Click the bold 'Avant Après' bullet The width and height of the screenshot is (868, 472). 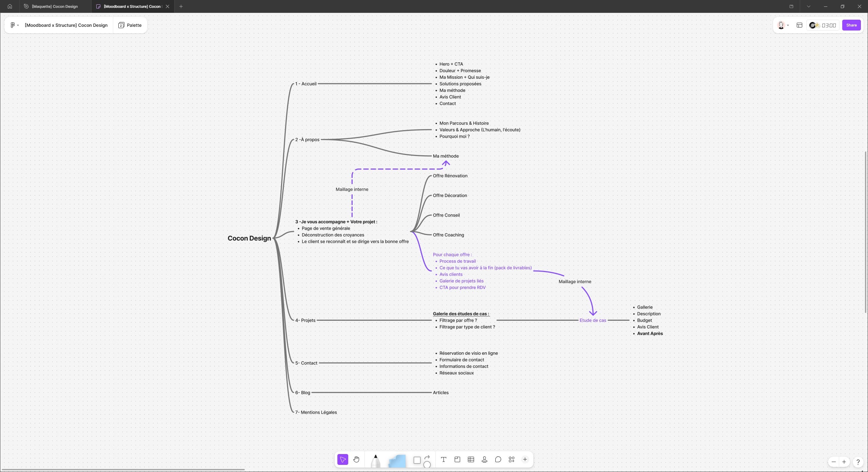pos(650,333)
